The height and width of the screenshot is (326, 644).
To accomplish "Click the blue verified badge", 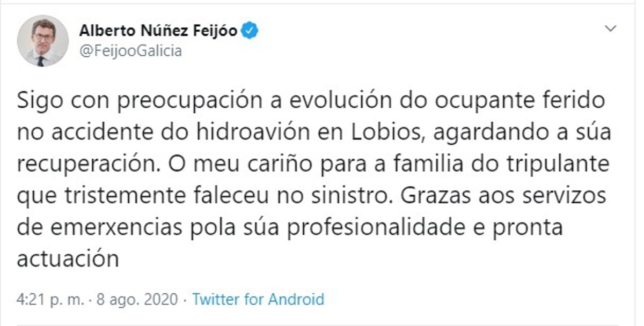I will click(x=250, y=31).
